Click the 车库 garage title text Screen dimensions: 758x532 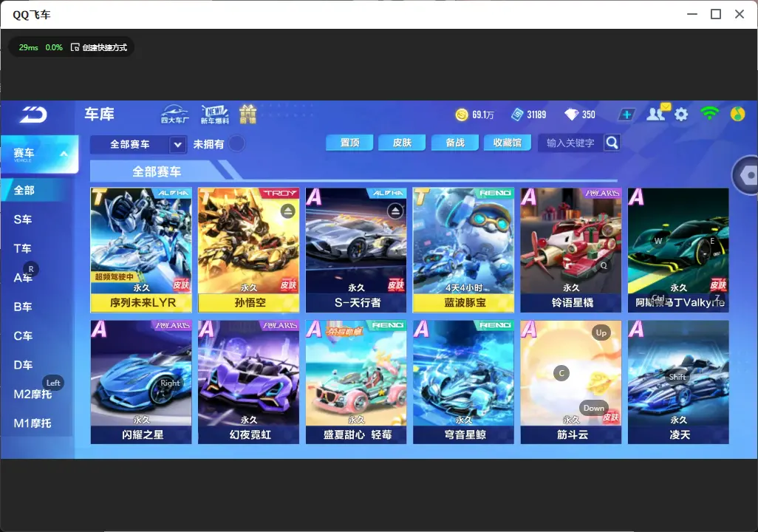(99, 114)
